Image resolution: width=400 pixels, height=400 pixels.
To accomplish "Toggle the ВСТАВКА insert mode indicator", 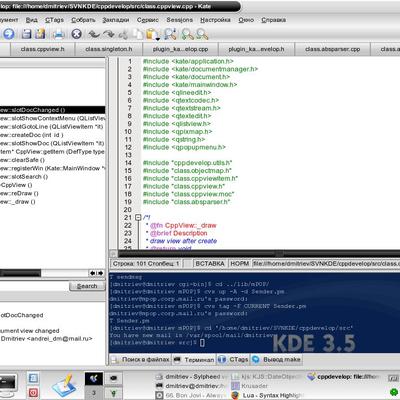I will (x=210, y=264).
